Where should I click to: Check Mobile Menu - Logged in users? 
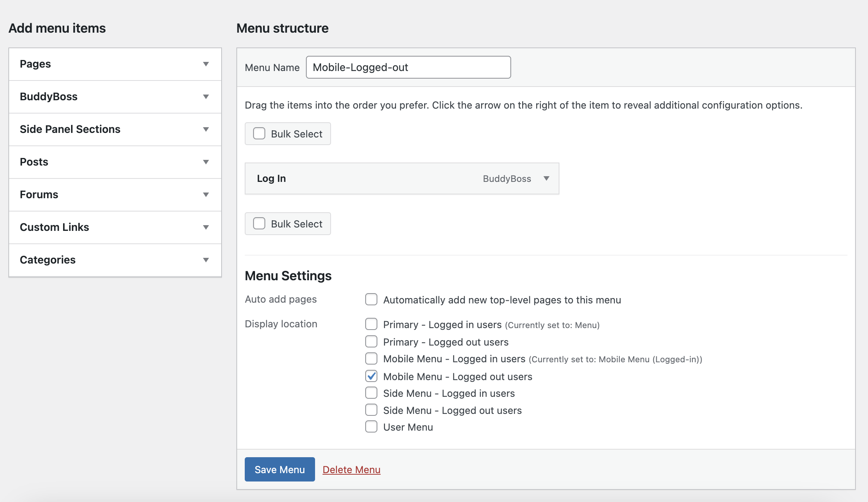click(371, 358)
